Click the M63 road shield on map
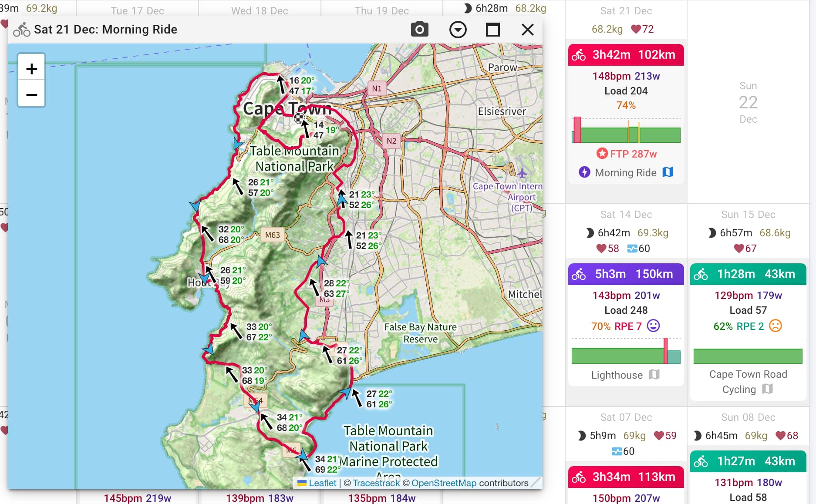The width and height of the screenshot is (816, 504). pos(273,235)
